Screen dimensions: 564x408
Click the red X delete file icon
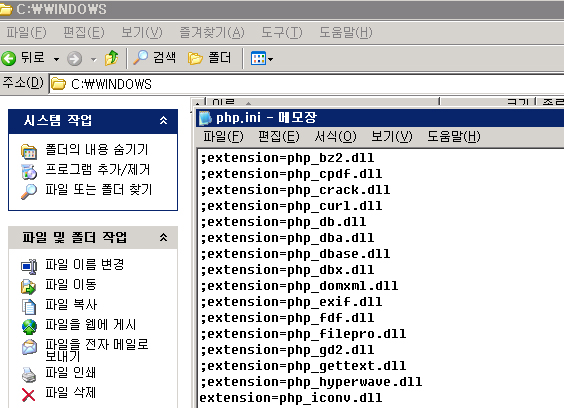(x=29, y=395)
